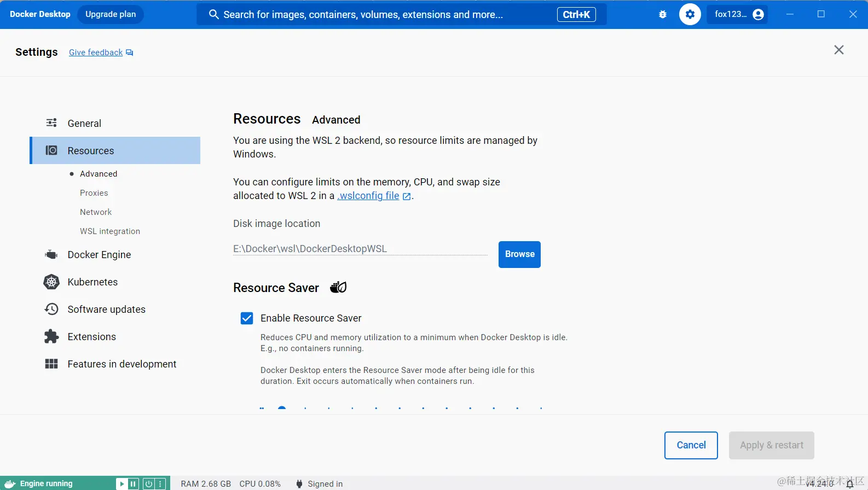Click the engine power button icon
Image resolution: width=868 pixels, height=490 pixels.
tap(148, 484)
